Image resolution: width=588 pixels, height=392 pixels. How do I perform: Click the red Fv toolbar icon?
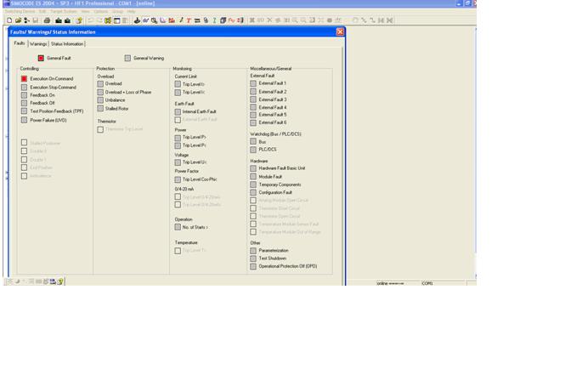231,20
